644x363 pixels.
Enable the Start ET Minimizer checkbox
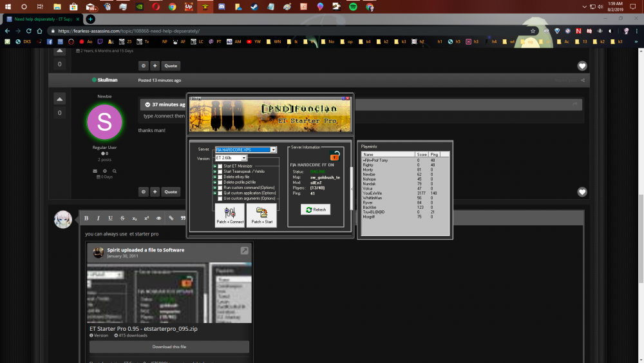[x=220, y=166]
